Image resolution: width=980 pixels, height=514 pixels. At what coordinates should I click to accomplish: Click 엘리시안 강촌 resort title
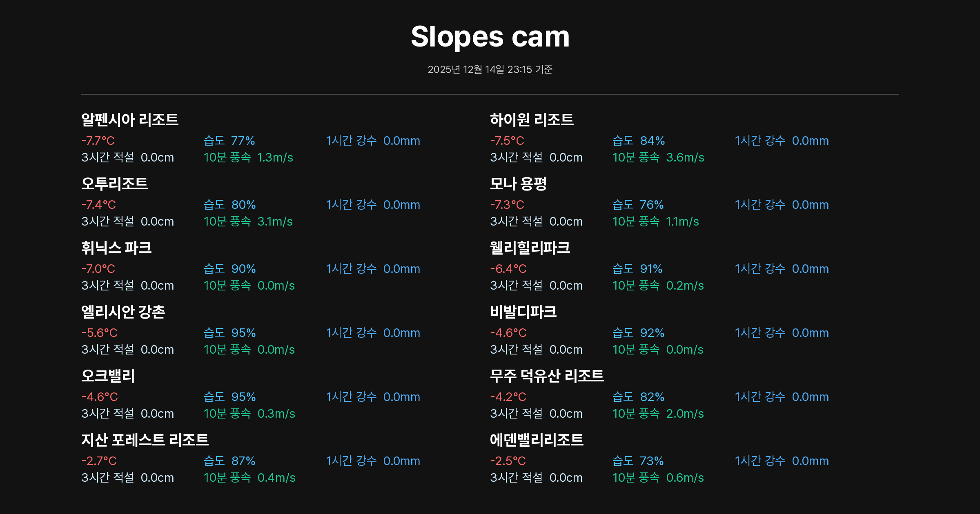123,312
